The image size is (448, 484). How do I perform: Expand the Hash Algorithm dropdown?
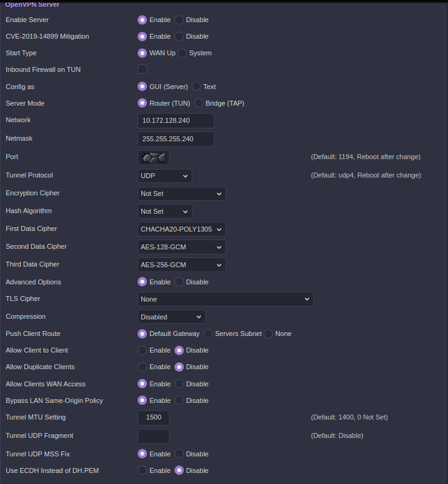click(x=165, y=211)
